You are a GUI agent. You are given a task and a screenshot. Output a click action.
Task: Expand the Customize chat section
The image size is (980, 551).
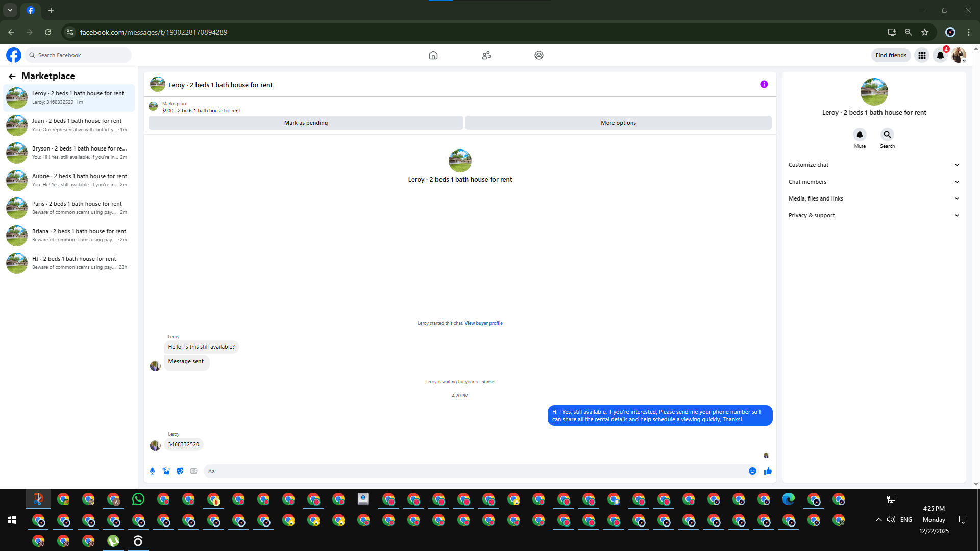tap(874, 165)
